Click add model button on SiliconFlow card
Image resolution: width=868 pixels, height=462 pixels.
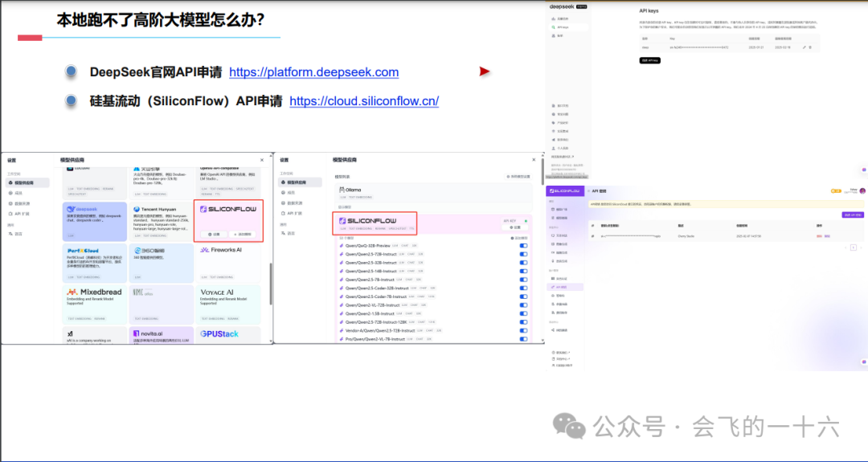243,234
